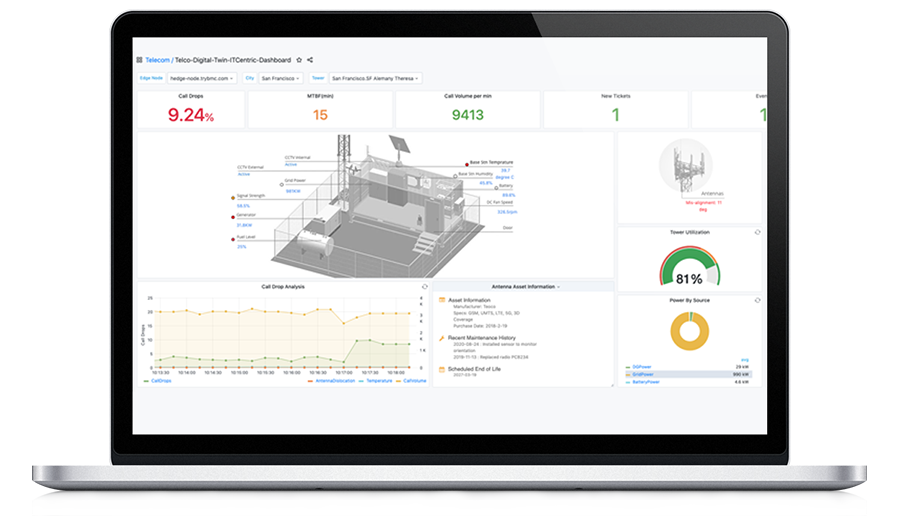Image resolution: width=900 pixels, height=516 pixels.
Task: Click the Telco-Digital-Twin-ITCentric-Dashboard title
Action: [x=233, y=60]
